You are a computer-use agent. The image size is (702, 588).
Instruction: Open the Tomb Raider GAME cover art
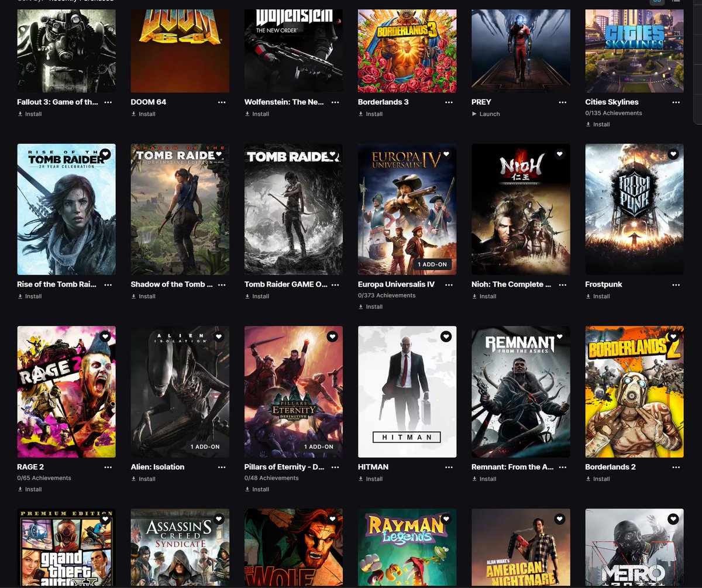tap(294, 209)
